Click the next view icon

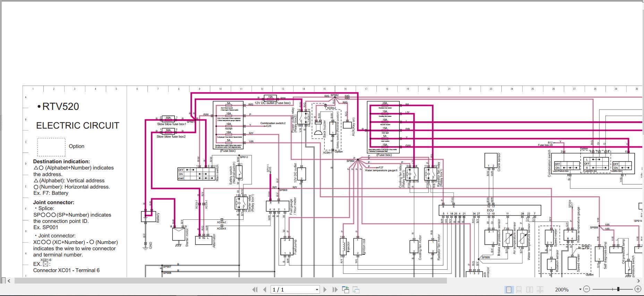356,289
